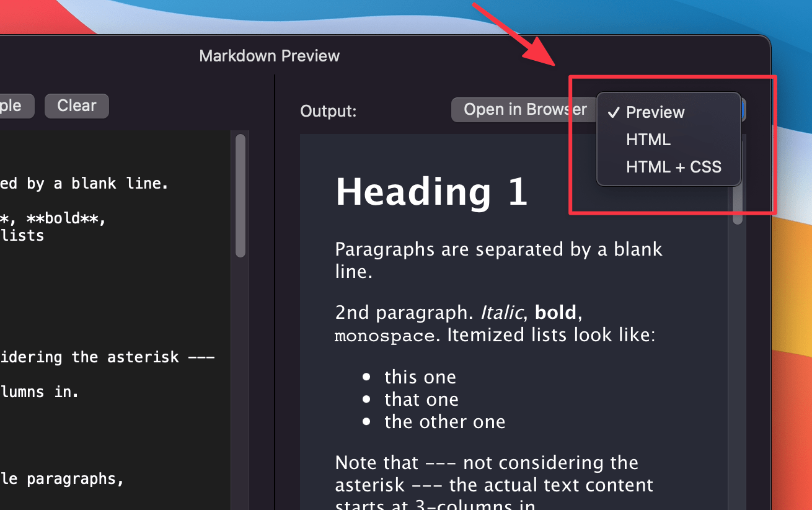The width and height of the screenshot is (812, 510).
Task: Click the Markdown Preview title bar
Action: click(269, 55)
